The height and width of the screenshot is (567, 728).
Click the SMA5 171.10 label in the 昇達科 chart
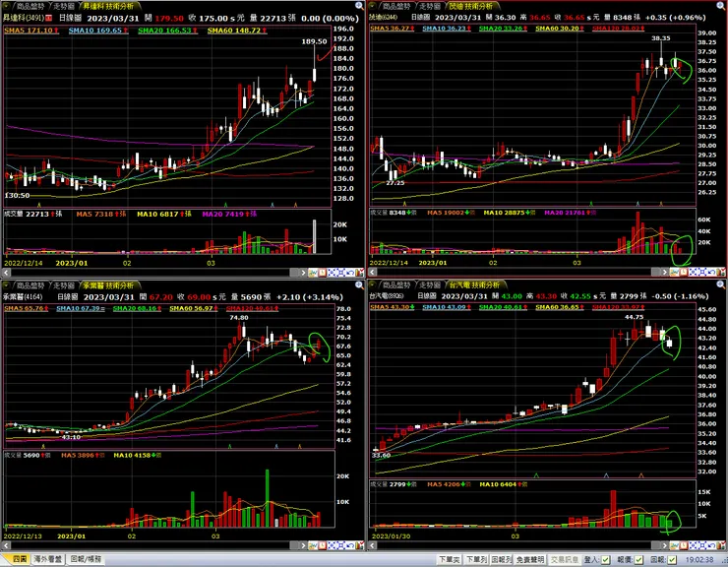(x=31, y=31)
